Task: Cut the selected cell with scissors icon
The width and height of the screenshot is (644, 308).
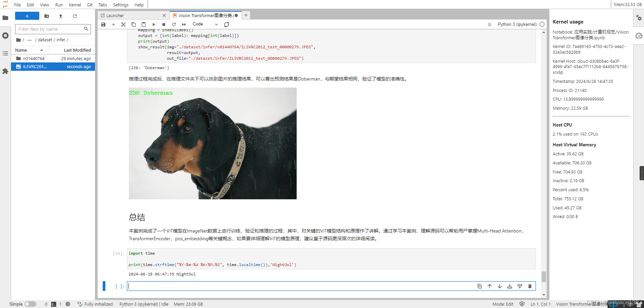Action: tap(123, 24)
